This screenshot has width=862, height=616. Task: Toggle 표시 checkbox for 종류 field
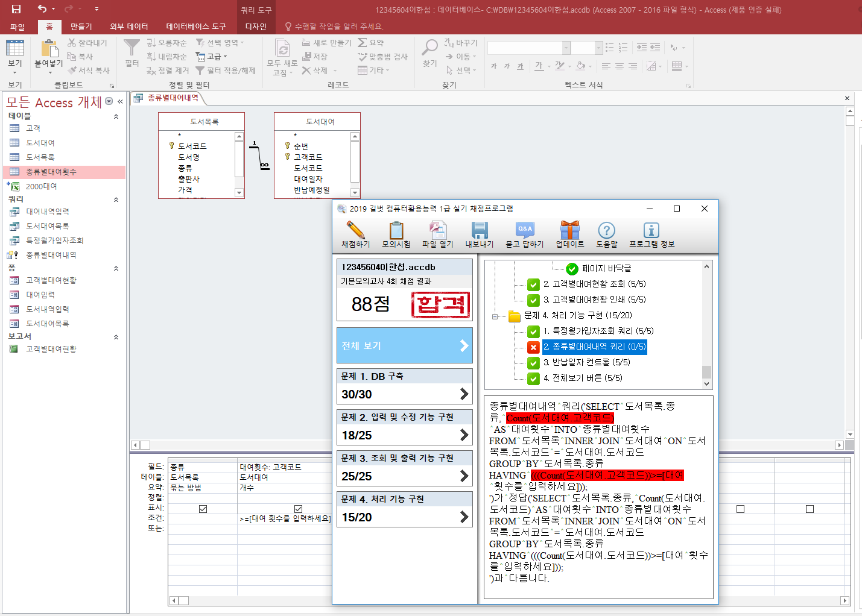pyautogui.click(x=203, y=509)
